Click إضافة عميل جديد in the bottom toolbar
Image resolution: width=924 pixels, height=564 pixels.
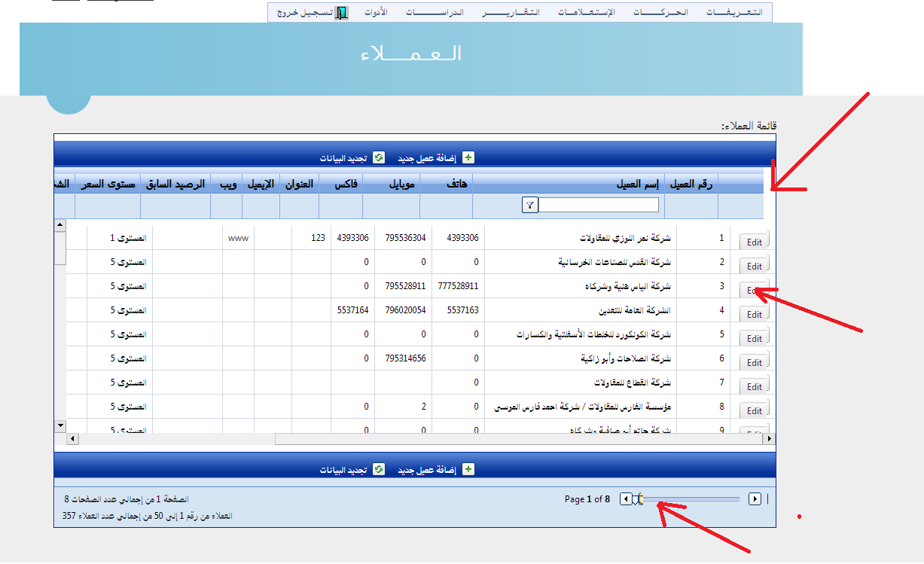(x=428, y=470)
